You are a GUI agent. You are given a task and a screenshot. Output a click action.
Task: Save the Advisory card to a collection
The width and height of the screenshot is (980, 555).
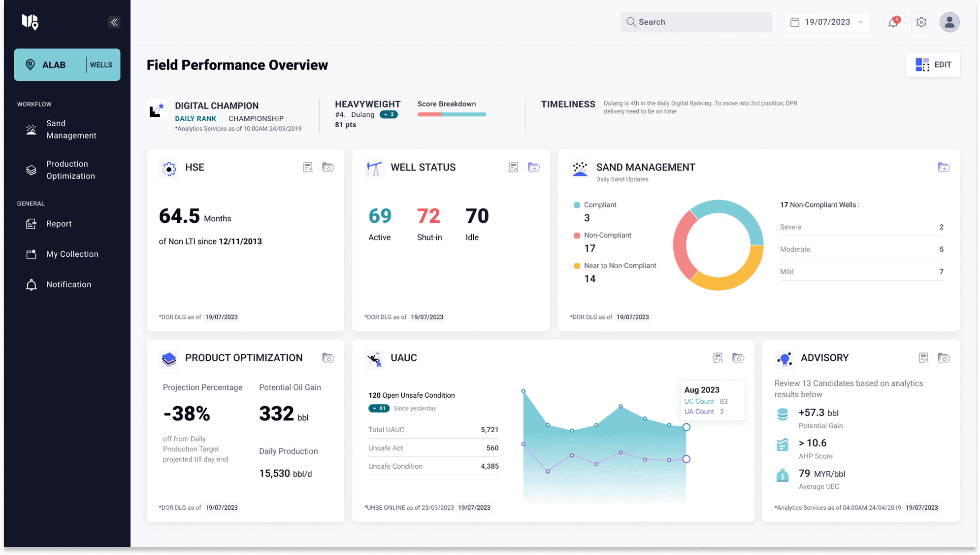[944, 358]
